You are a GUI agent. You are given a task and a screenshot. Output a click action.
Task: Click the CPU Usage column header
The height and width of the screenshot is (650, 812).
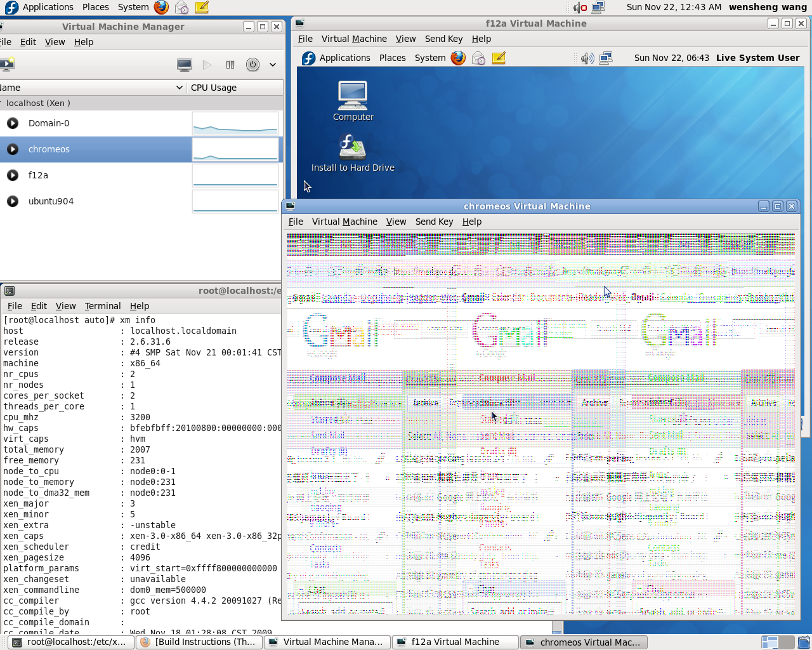(235, 88)
